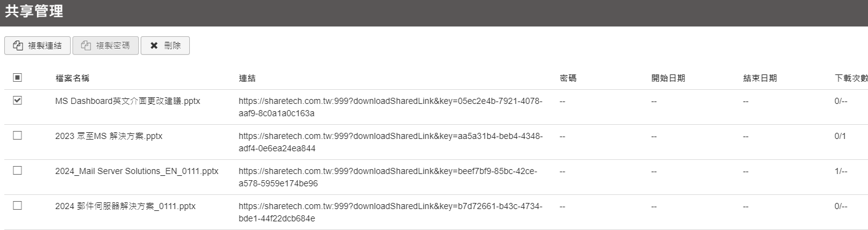868x230 pixels.
Task: Click the 2024 郵件伺服器解決方案_0111.pptx file name
Action: [x=125, y=207]
